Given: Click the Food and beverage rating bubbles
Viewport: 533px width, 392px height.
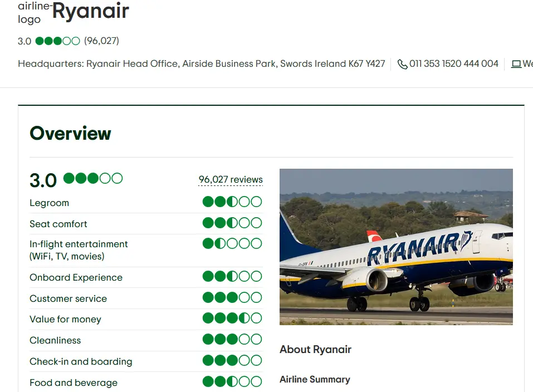Looking at the screenshot, I should point(232,382).
